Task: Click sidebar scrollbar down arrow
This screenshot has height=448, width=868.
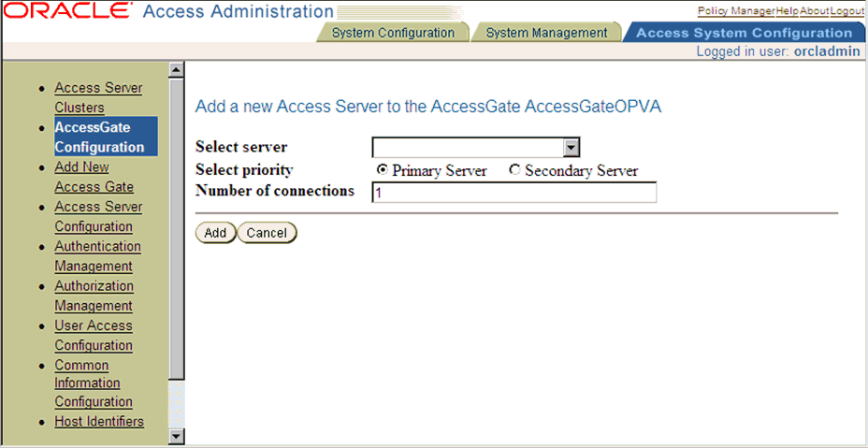Action: point(177,437)
